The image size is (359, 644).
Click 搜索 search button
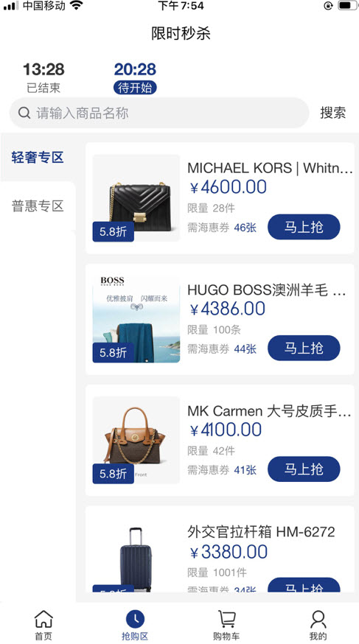point(333,113)
